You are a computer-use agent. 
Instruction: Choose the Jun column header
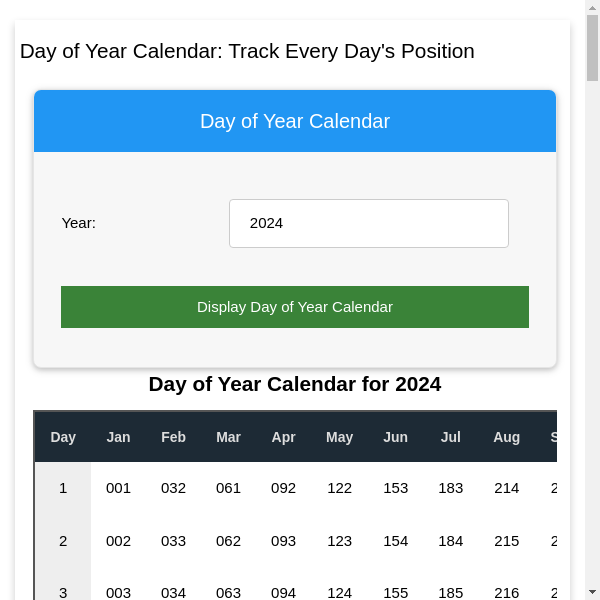[395, 437]
